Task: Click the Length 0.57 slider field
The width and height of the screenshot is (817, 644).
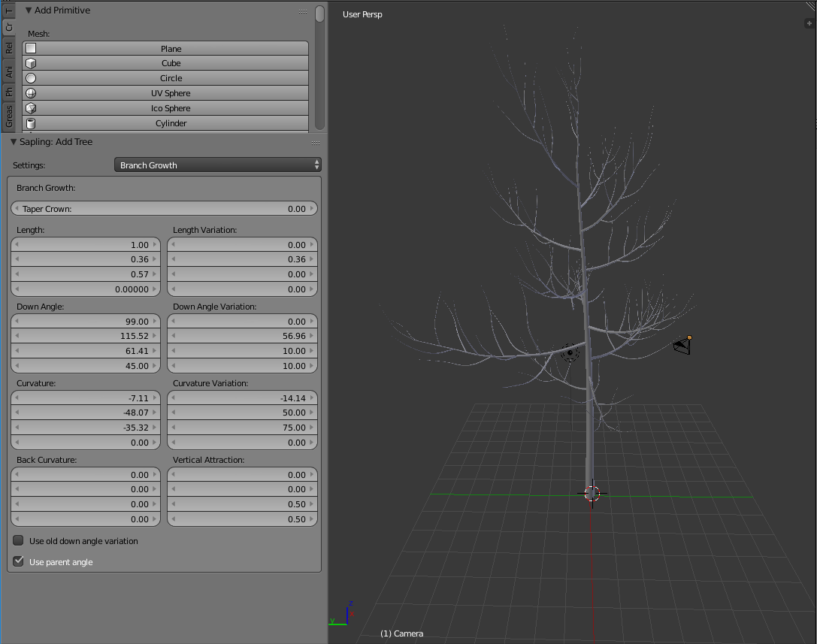Action: (86, 274)
